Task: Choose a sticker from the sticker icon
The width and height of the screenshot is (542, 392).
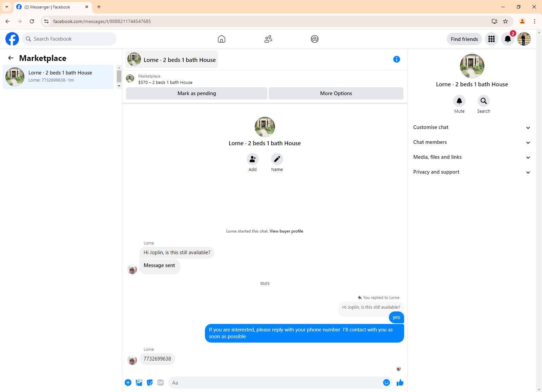Action: (150, 383)
